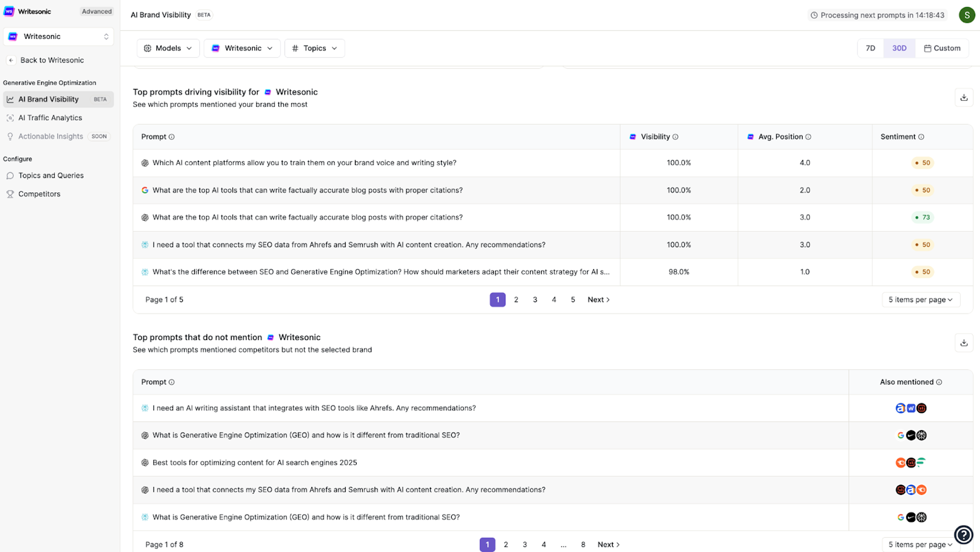This screenshot has width=980, height=552.
Task: Click the Topics and Queries chat icon
Action: click(x=10, y=175)
